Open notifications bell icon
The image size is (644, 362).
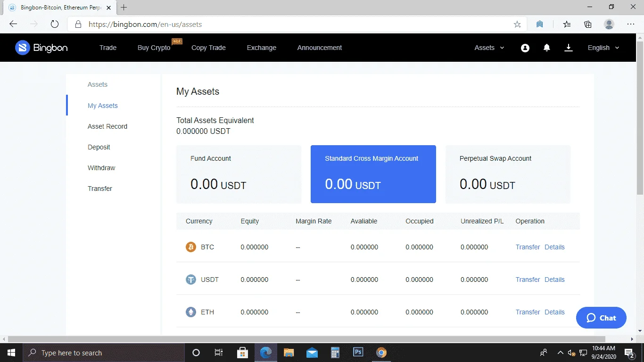547,48
